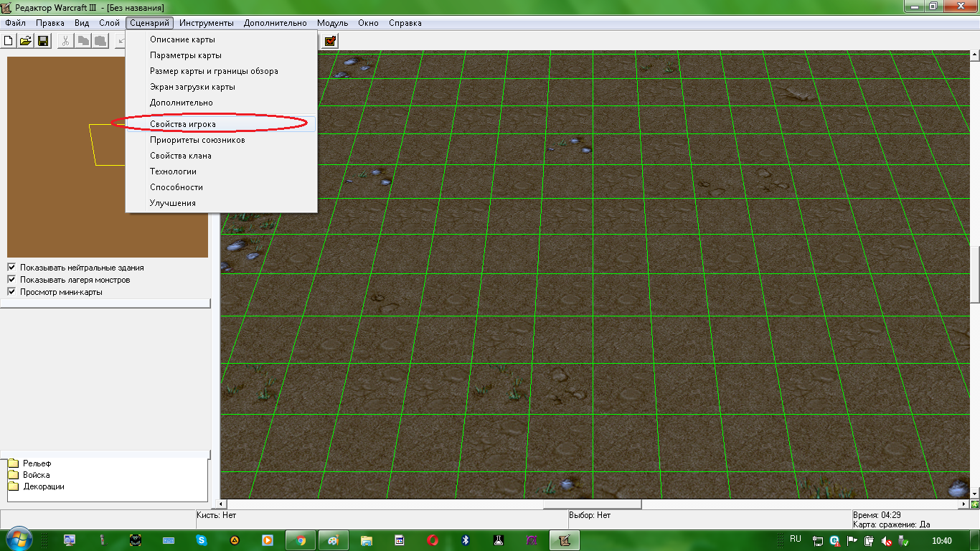This screenshot has height=551, width=980.
Task: Select Размер карты и границы обзора
Action: tap(221, 71)
